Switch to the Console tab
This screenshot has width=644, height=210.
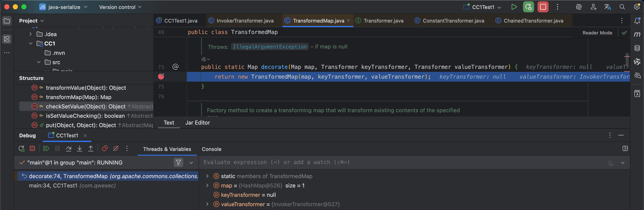click(211, 149)
